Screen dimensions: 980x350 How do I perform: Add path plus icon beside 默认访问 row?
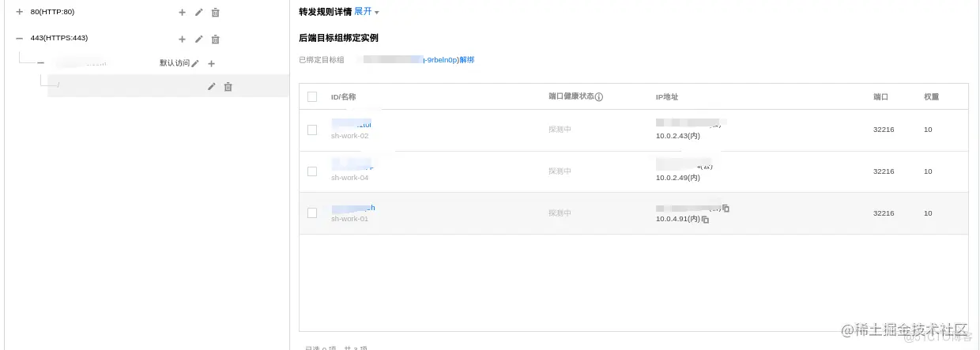pos(211,63)
